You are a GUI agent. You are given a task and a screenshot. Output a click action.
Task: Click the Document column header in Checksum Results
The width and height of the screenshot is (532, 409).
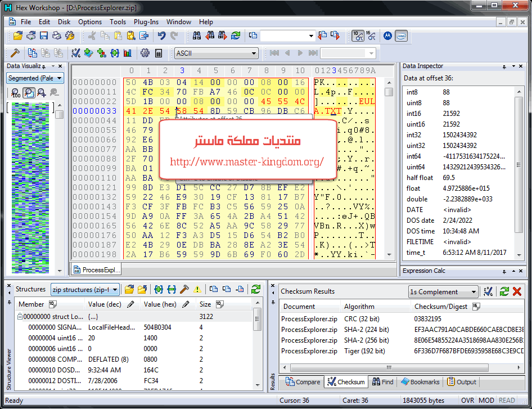click(x=310, y=307)
